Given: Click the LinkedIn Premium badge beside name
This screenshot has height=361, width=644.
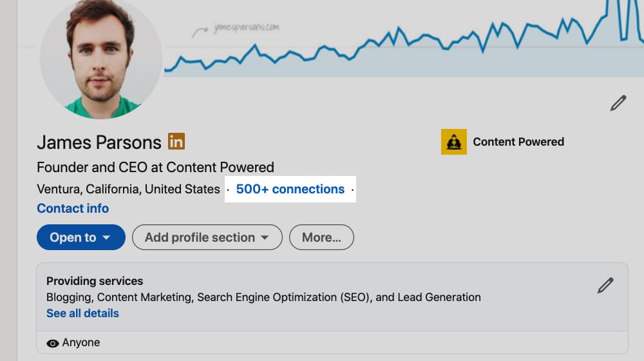Looking at the screenshot, I should (176, 141).
